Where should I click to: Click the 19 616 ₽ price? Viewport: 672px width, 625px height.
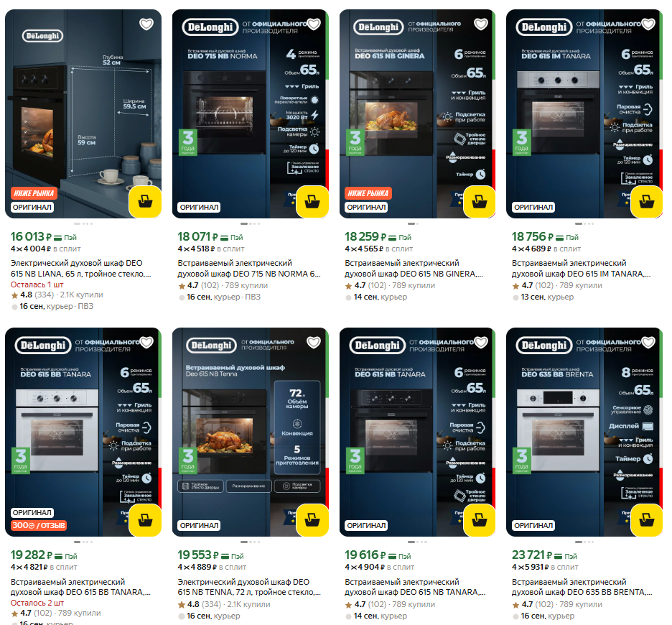365,555
